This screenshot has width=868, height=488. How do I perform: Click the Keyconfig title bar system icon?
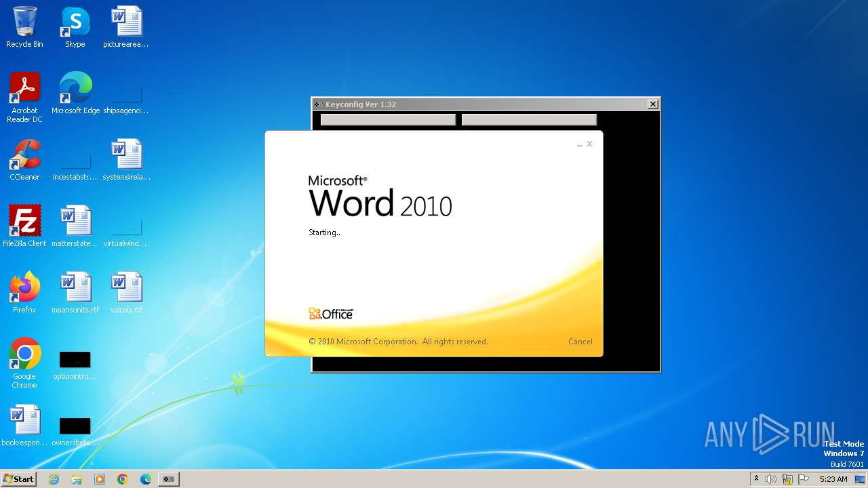pos(318,104)
